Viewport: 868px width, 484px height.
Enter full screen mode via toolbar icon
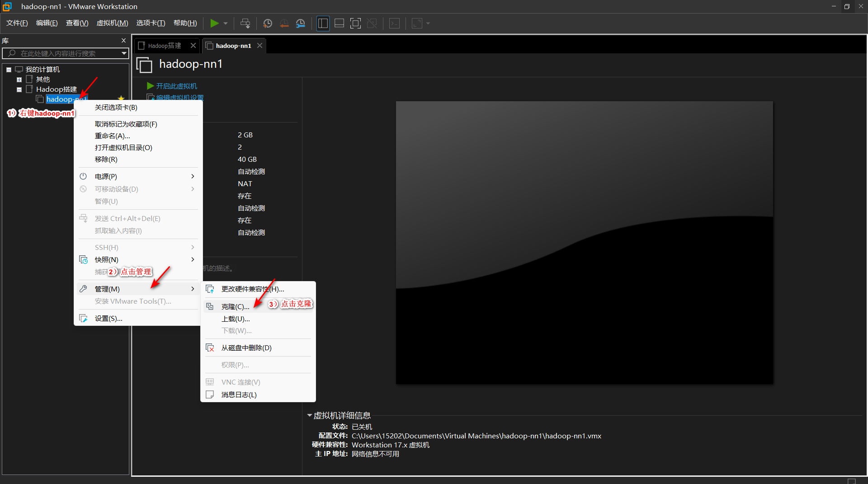coord(355,23)
